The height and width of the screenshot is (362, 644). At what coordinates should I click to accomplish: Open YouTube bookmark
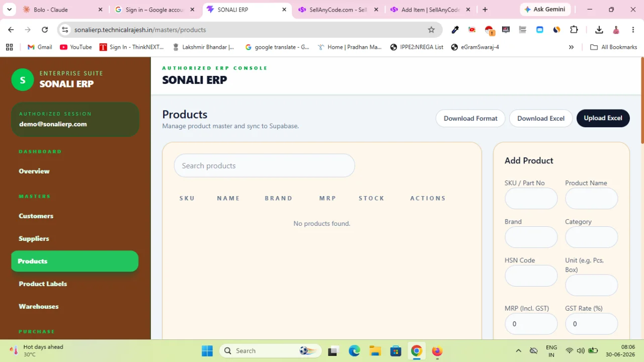click(x=76, y=47)
